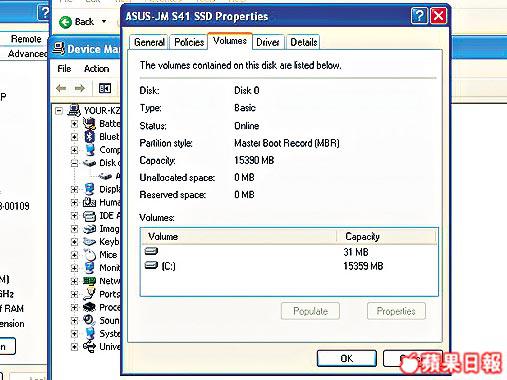
Task: Click the Bluetooth category icon
Action: pos(89,137)
